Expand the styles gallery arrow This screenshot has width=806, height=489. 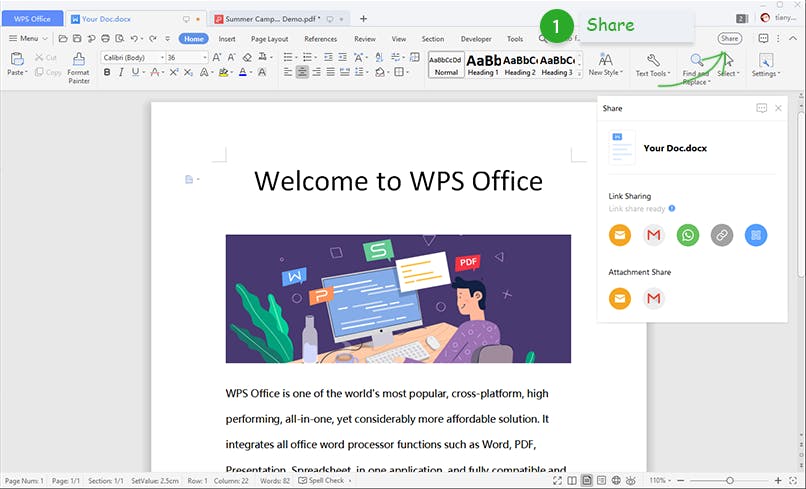[579, 75]
